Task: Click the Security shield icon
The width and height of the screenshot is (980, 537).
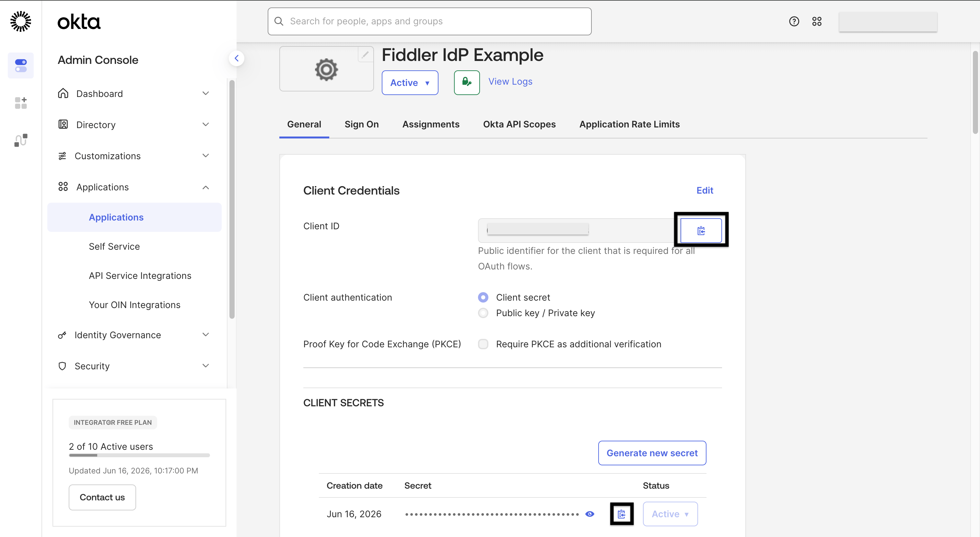Action: click(62, 366)
